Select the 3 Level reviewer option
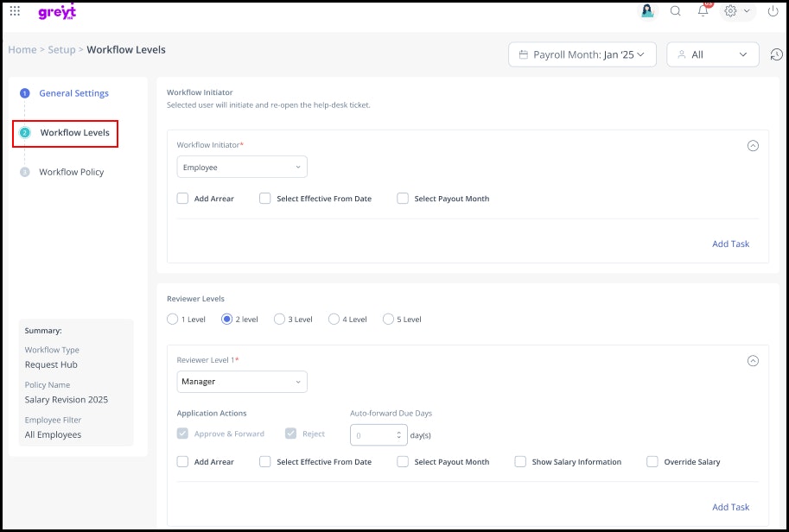Image resolution: width=789 pixels, height=532 pixels. [280, 320]
